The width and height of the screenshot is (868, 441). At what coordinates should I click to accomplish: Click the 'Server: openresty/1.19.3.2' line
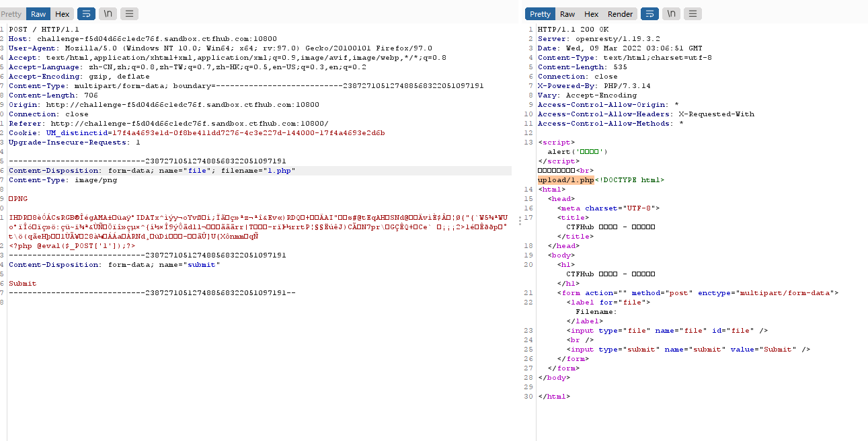click(x=599, y=39)
